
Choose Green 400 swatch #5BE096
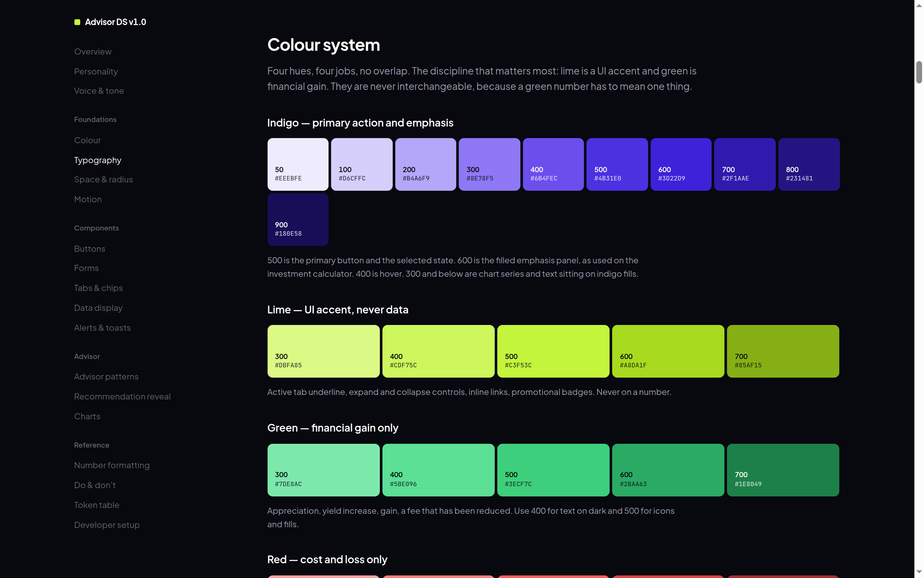[438, 470]
